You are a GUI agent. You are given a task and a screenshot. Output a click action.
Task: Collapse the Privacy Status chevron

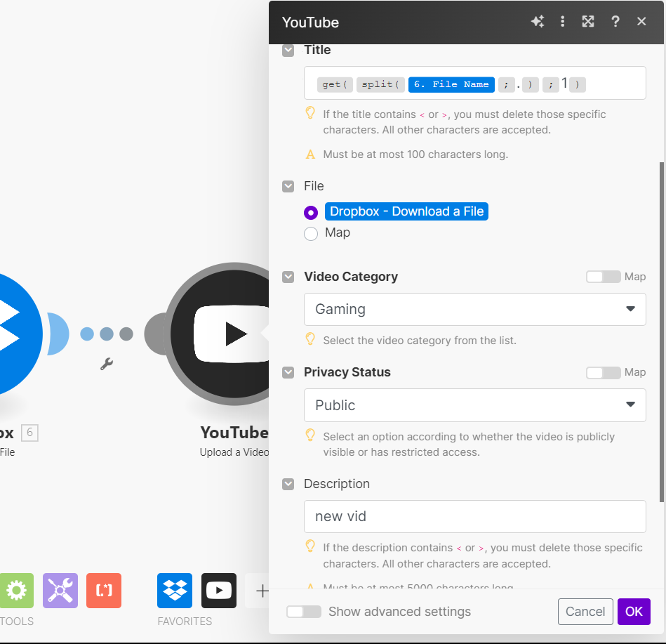[x=288, y=372]
